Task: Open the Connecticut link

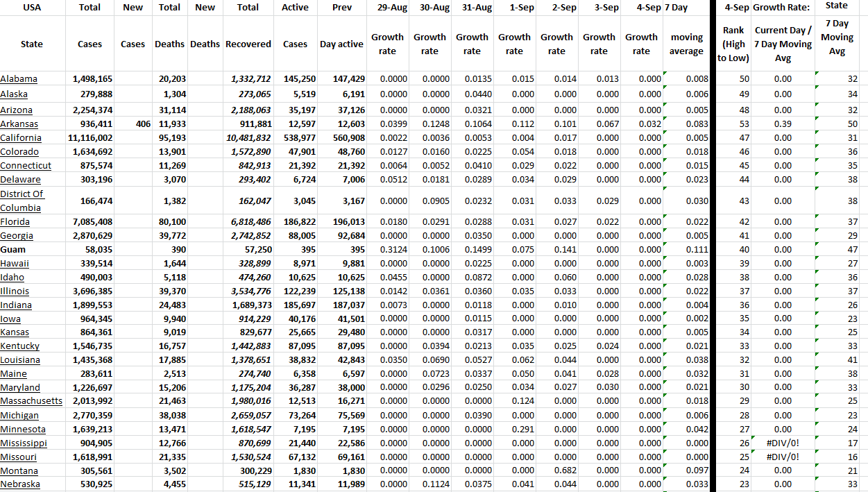Action: coord(26,166)
